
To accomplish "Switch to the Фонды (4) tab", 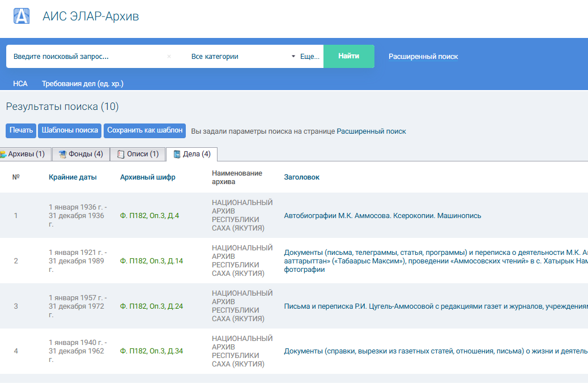I will point(81,154).
